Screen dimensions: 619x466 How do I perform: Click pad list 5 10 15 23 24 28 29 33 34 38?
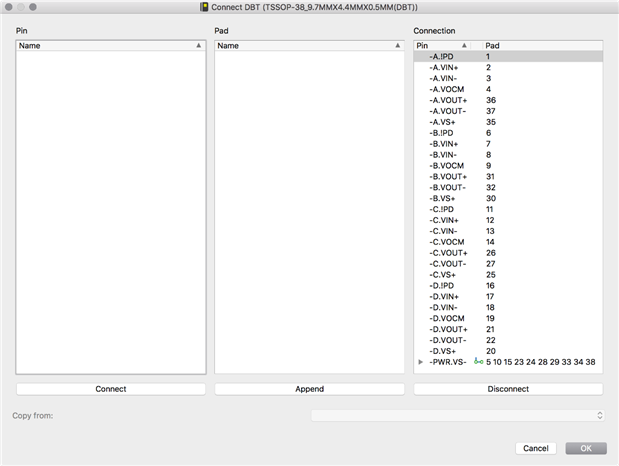tap(540, 362)
